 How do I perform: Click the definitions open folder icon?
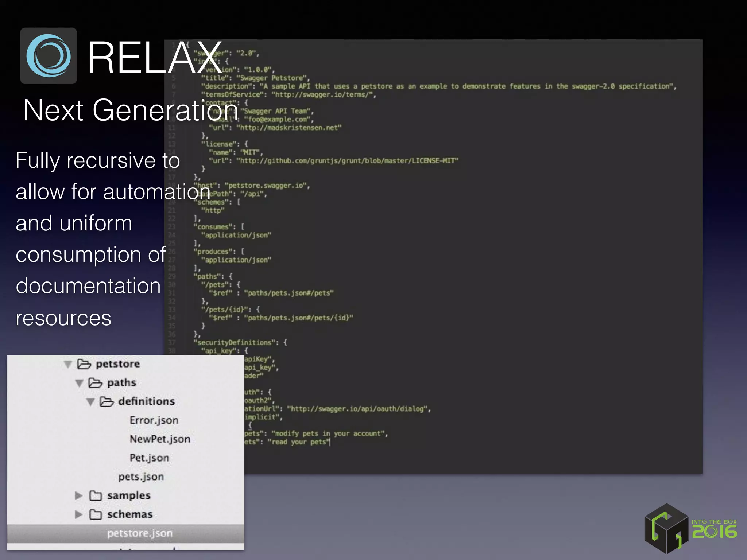[107, 401]
